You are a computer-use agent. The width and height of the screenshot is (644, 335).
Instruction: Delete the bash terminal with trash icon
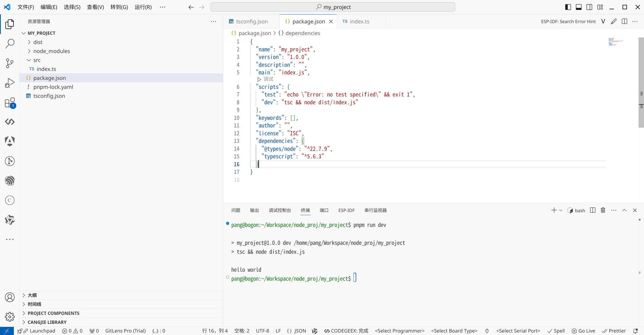tap(603, 210)
